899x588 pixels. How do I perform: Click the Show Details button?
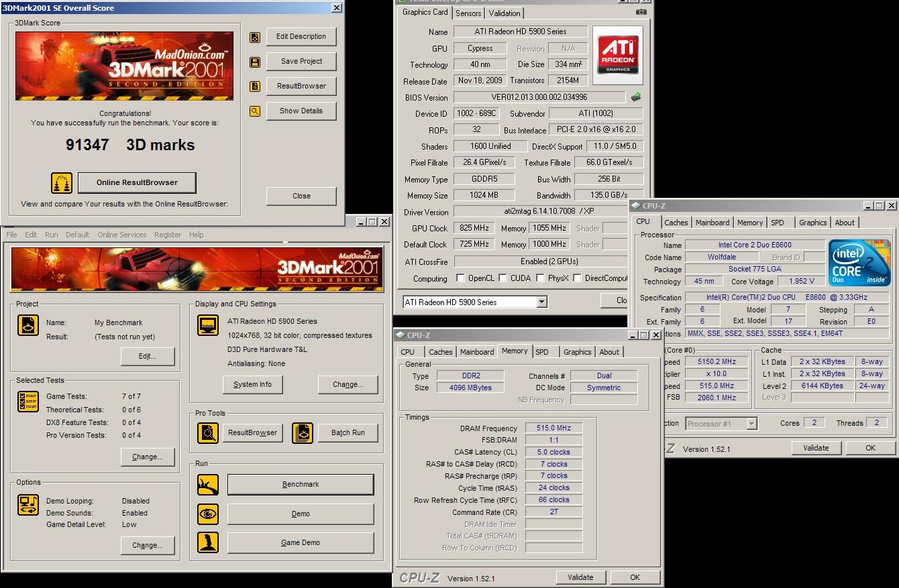tap(301, 111)
